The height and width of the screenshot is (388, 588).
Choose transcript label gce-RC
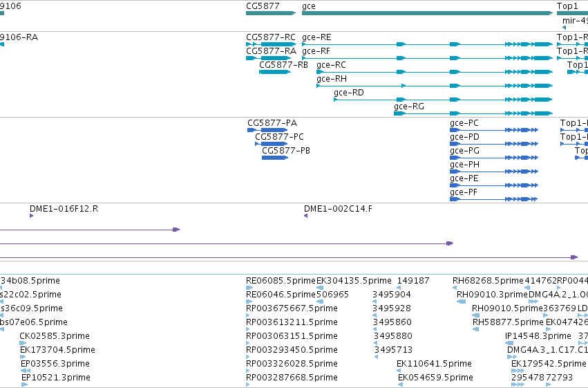point(331,65)
